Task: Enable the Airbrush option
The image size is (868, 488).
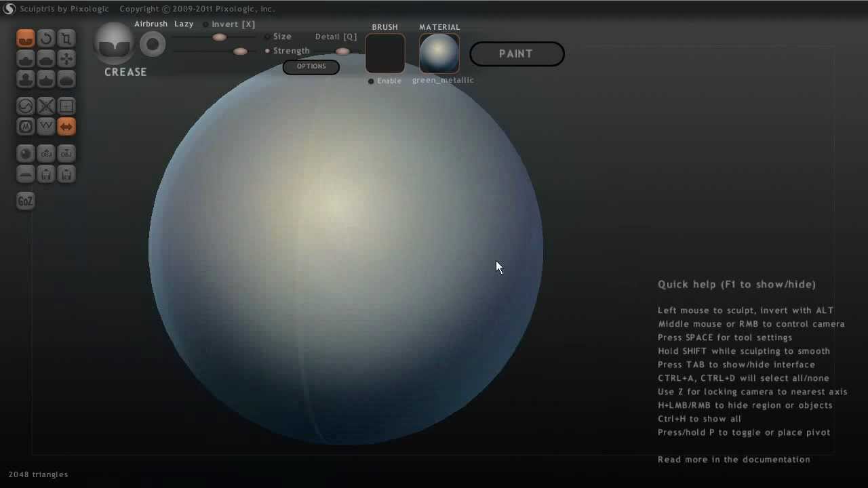Action: [x=151, y=24]
